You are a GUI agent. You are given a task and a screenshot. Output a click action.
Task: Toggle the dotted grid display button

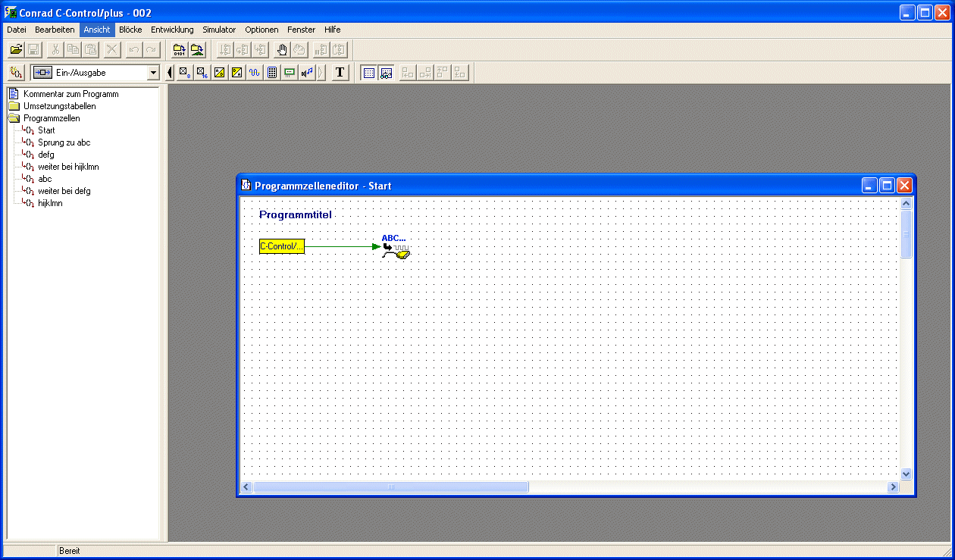[368, 73]
